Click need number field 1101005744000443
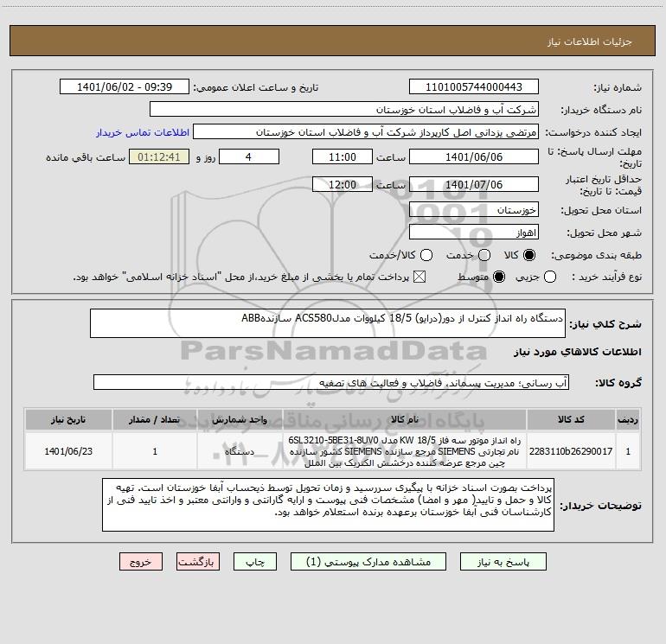Screen dimensions: 666x644 pos(474,87)
